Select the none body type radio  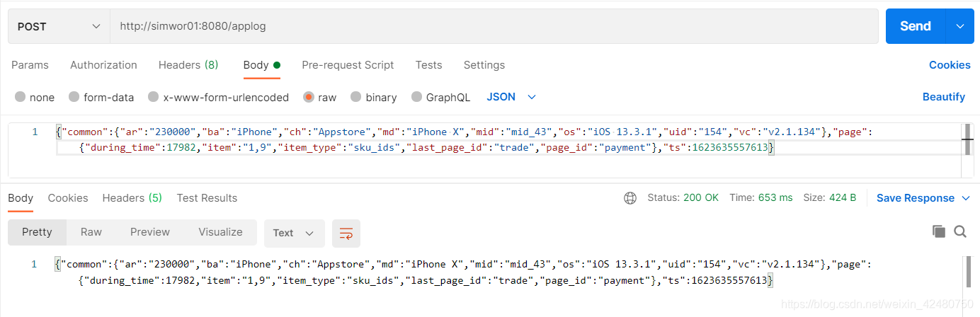[x=20, y=97]
